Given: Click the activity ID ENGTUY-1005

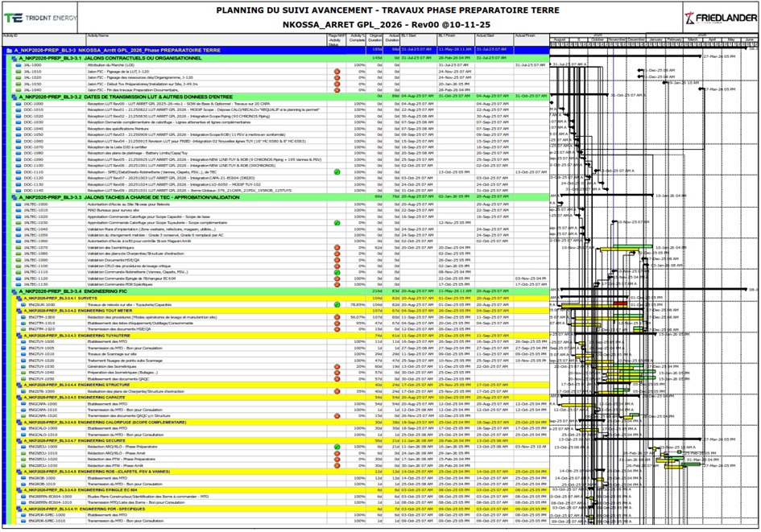Looking at the screenshot, I should pos(41,348).
